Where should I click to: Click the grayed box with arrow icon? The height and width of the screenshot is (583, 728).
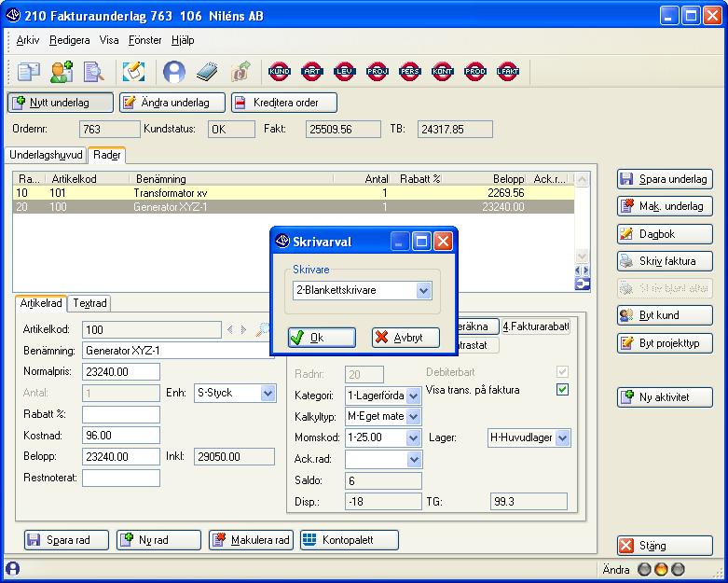click(240, 72)
